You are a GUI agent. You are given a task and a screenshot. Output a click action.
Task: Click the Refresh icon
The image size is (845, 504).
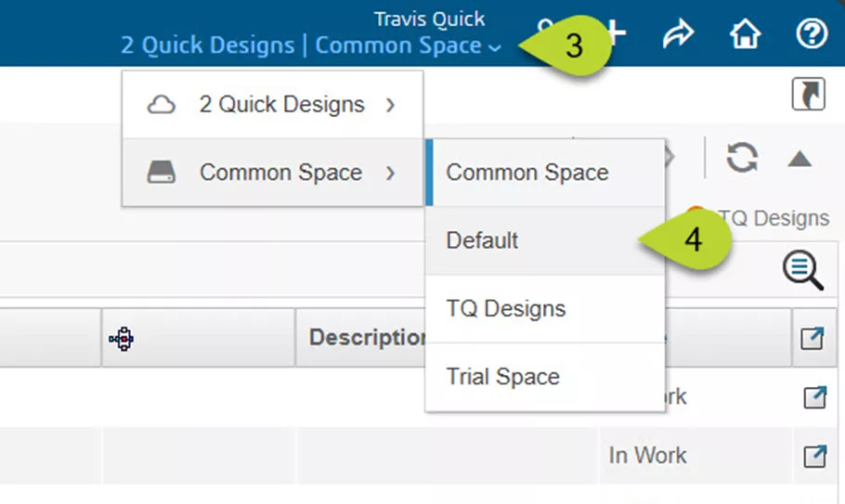pos(742,158)
